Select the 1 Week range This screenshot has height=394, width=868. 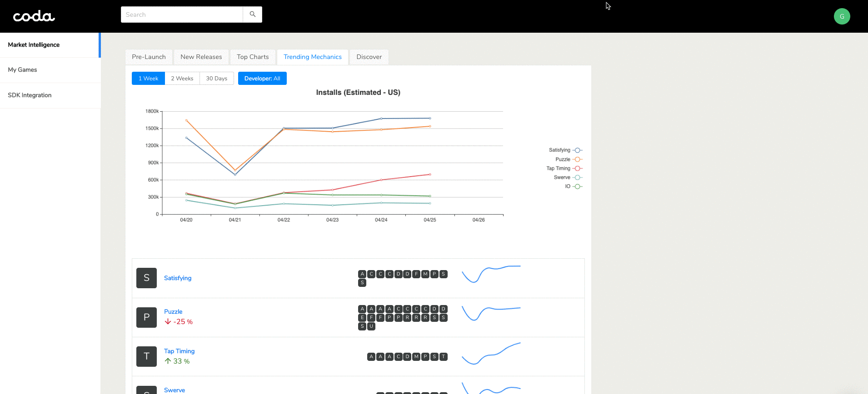click(148, 79)
